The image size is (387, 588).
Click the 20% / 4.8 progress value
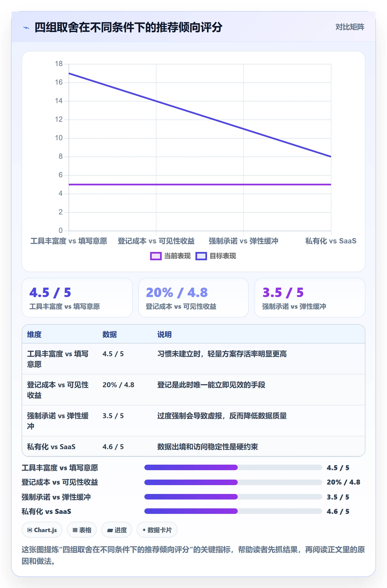[x=343, y=482]
